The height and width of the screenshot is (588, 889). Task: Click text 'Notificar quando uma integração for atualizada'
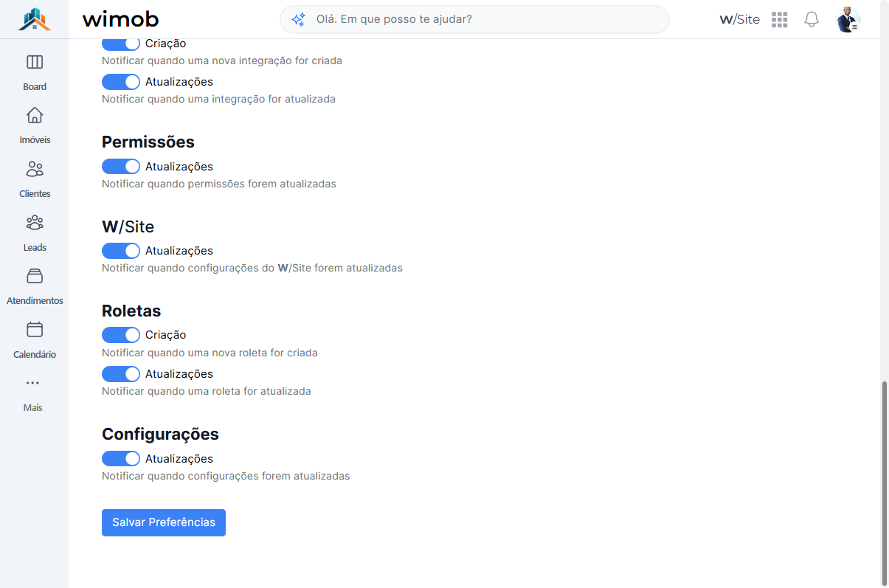click(x=218, y=99)
